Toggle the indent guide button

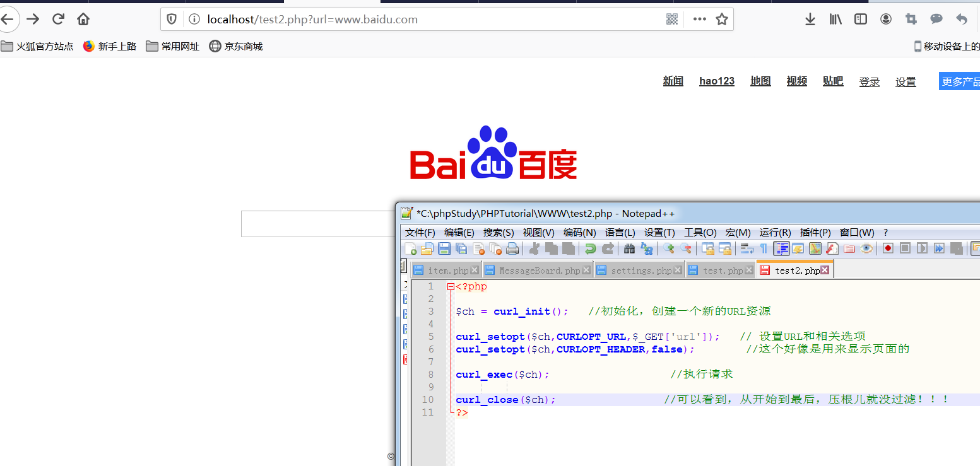click(781, 248)
